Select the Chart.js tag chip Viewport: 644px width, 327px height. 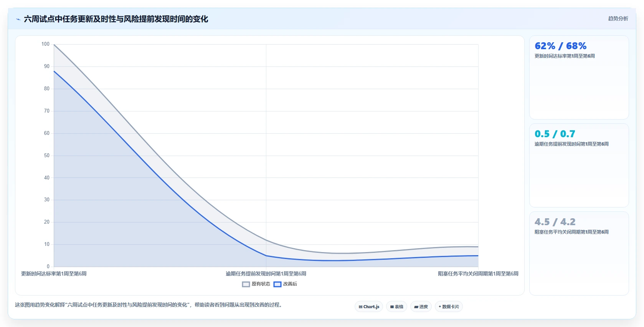pos(369,307)
